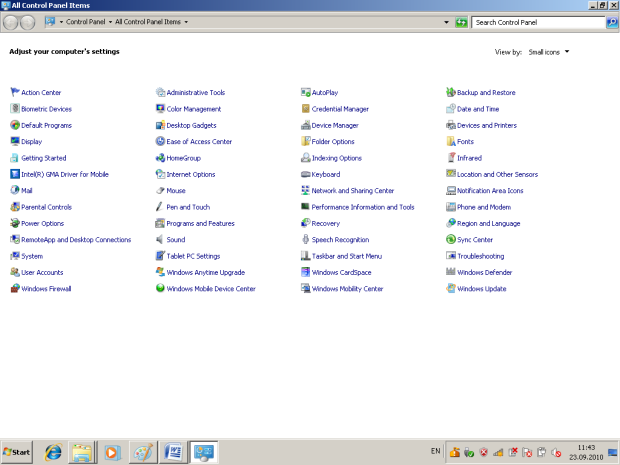Click the Windows Defender icon

tap(451, 272)
